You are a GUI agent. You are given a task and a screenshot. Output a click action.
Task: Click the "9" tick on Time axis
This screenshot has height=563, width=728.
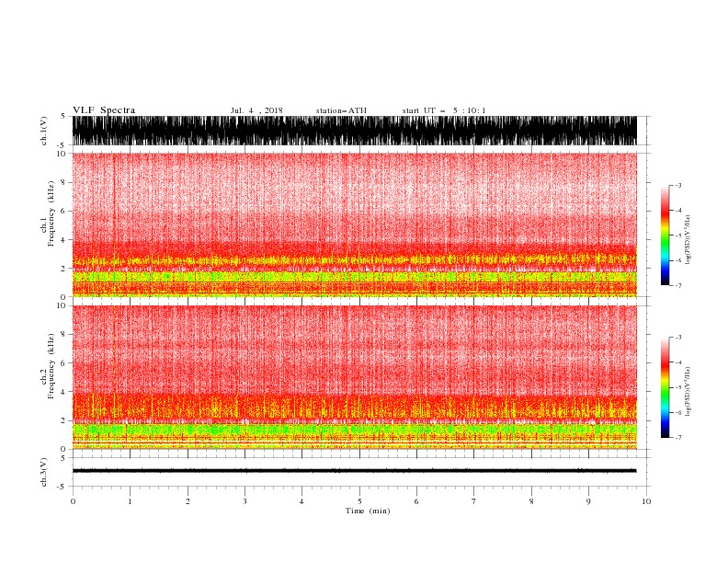tap(588, 501)
